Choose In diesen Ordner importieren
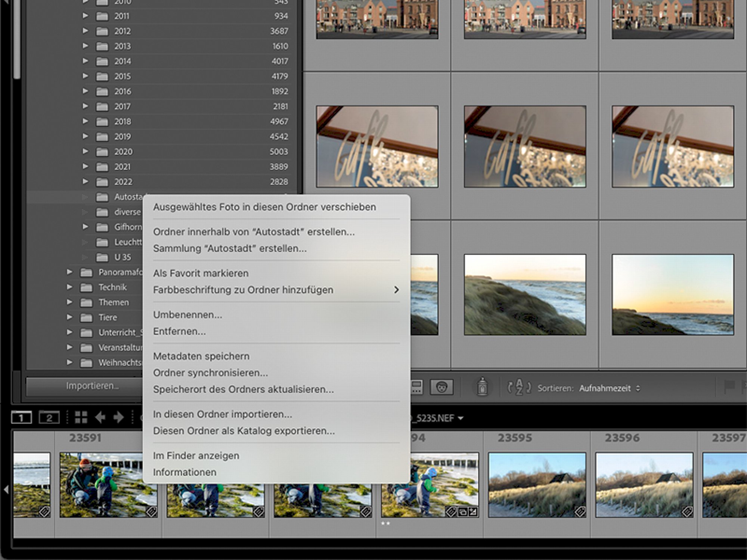The image size is (747, 560). click(x=276, y=414)
